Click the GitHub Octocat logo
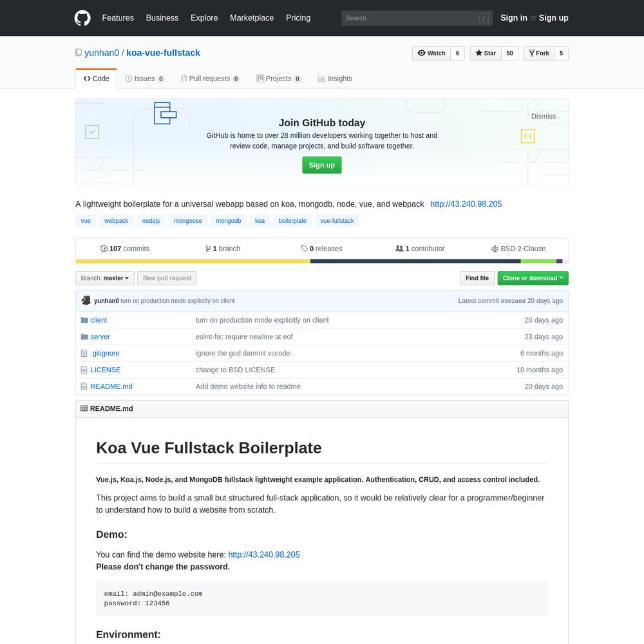 click(x=82, y=18)
